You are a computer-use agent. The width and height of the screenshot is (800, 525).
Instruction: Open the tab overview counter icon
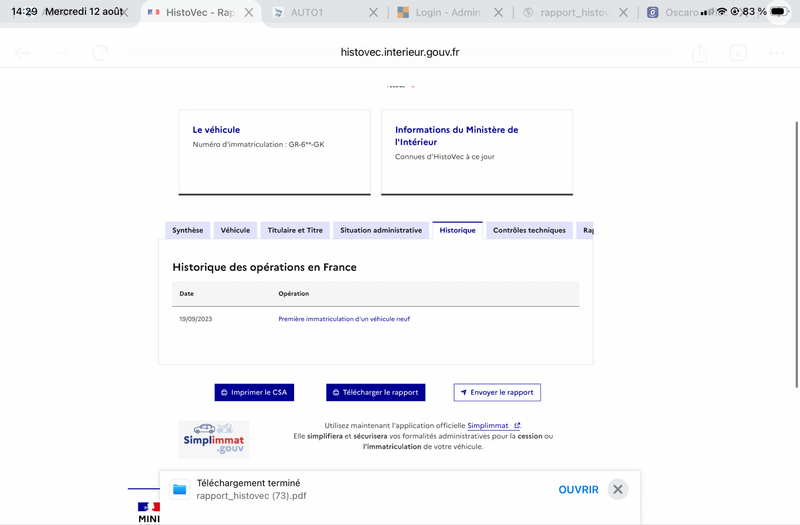pos(738,53)
